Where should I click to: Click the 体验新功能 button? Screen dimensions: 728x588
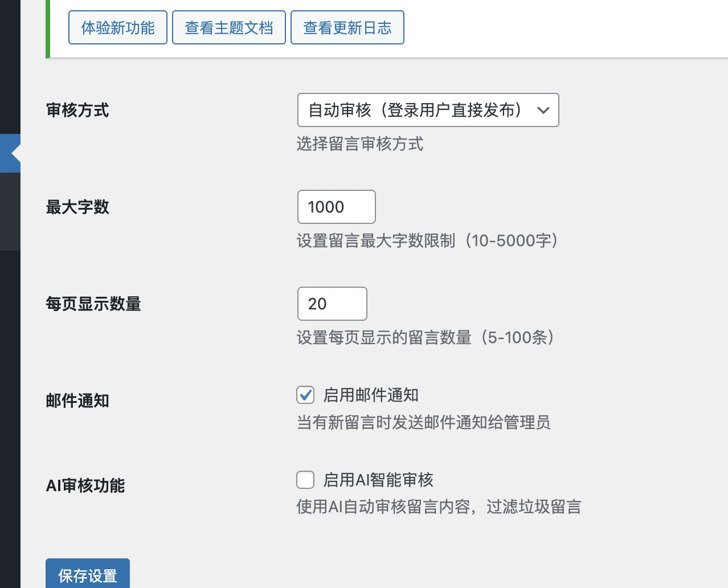click(x=117, y=27)
